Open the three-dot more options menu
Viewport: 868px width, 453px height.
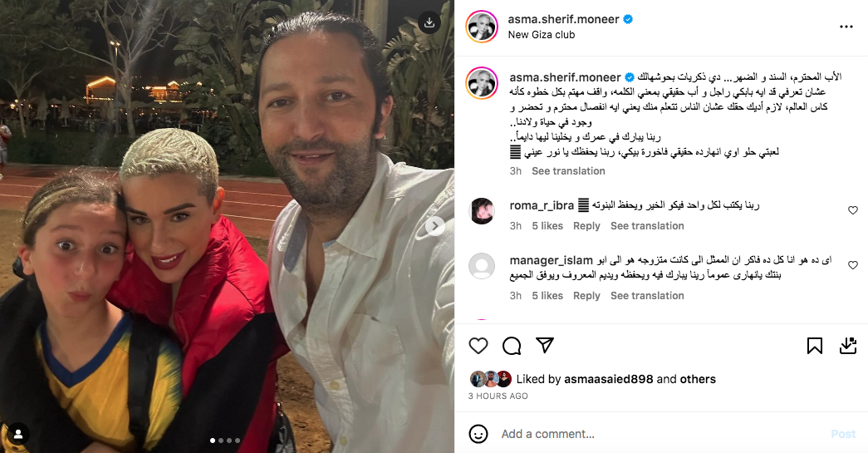tap(846, 27)
